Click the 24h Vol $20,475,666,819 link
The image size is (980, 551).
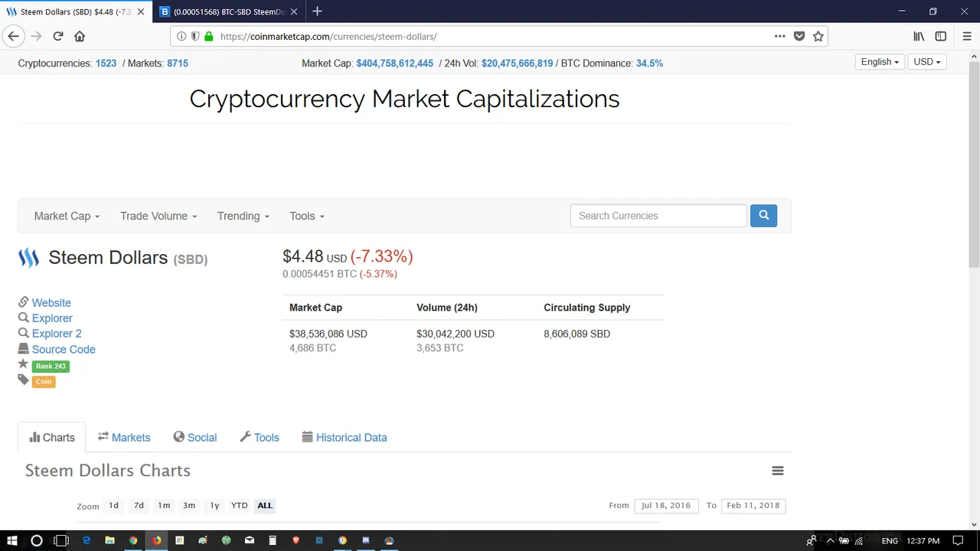517,64
